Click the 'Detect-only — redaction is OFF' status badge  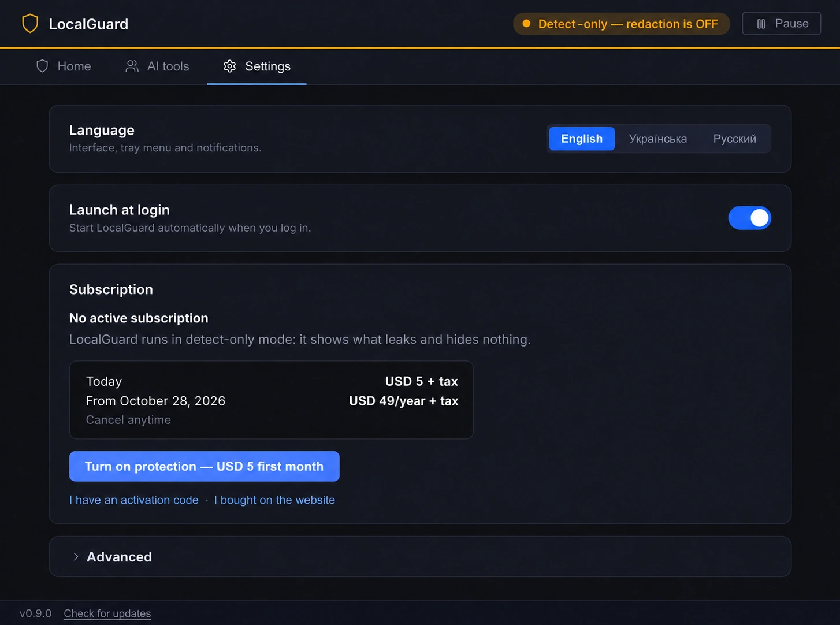621,24
